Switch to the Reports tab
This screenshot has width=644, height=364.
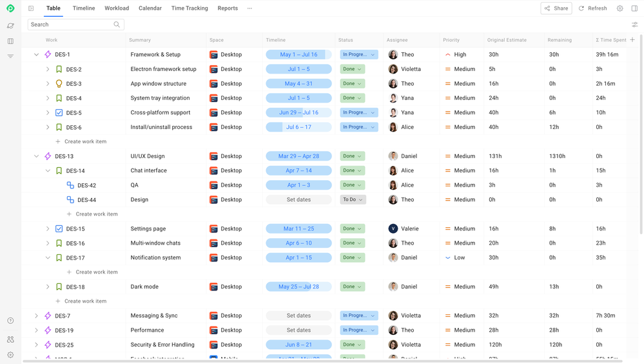coord(228,8)
